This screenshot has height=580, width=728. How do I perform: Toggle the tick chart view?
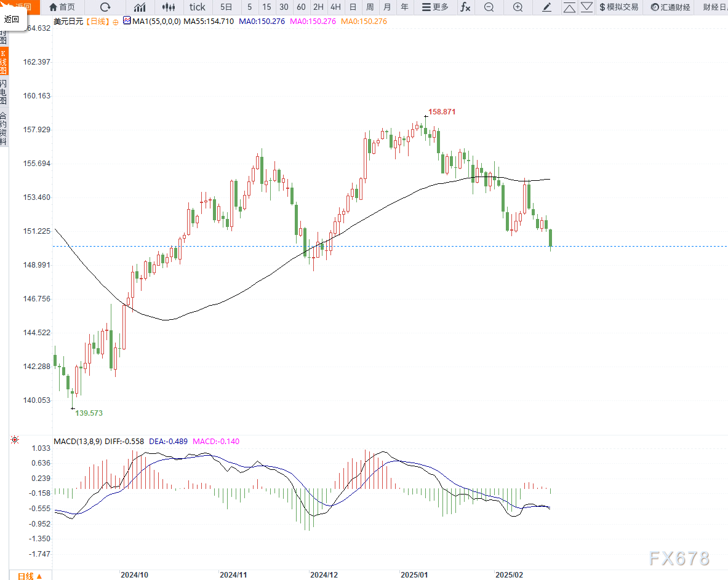pyautogui.click(x=198, y=7)
